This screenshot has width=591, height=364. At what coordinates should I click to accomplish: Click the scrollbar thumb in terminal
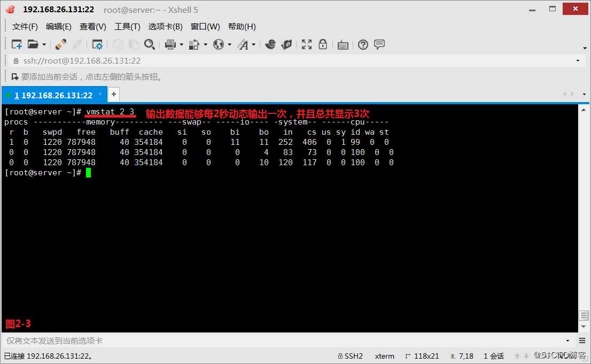point(584,315)
